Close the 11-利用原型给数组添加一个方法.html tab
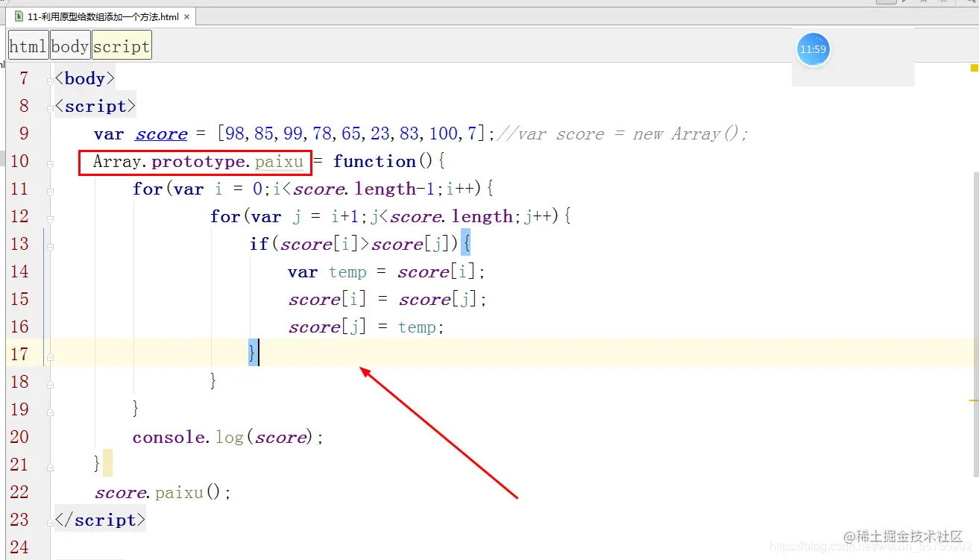This screenshot has width=979, height=560. [186, 17]
